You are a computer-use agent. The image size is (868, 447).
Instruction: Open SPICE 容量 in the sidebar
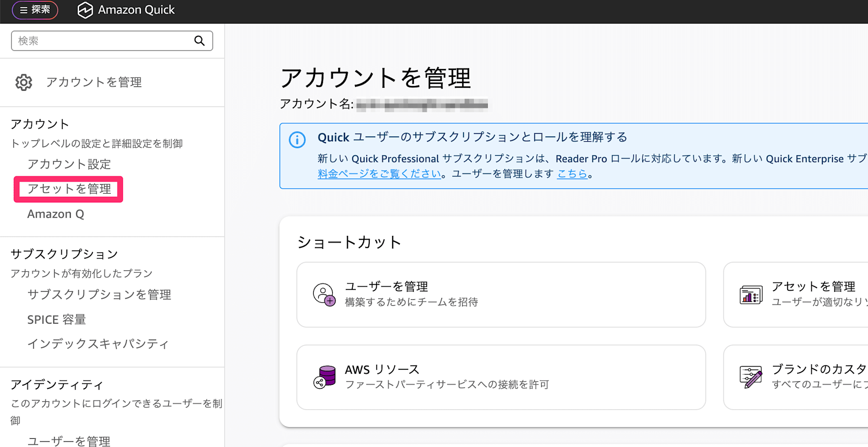[56, 320]
